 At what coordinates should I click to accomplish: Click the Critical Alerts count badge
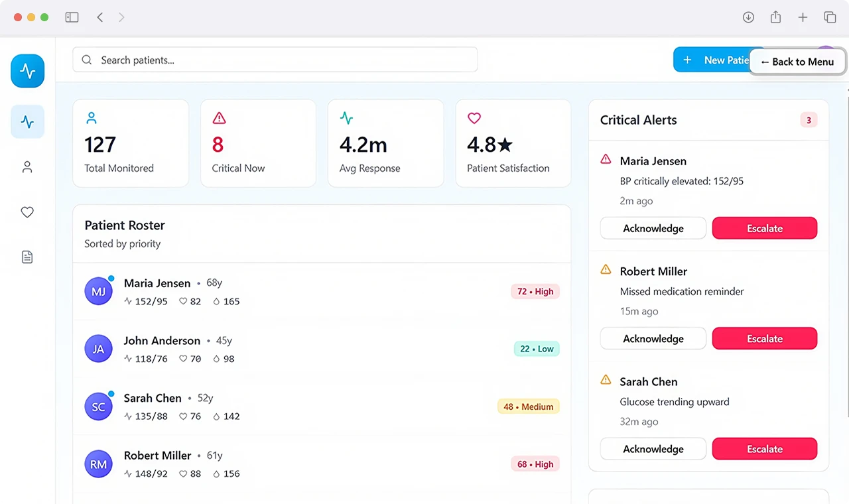click(x=809, y=120)
